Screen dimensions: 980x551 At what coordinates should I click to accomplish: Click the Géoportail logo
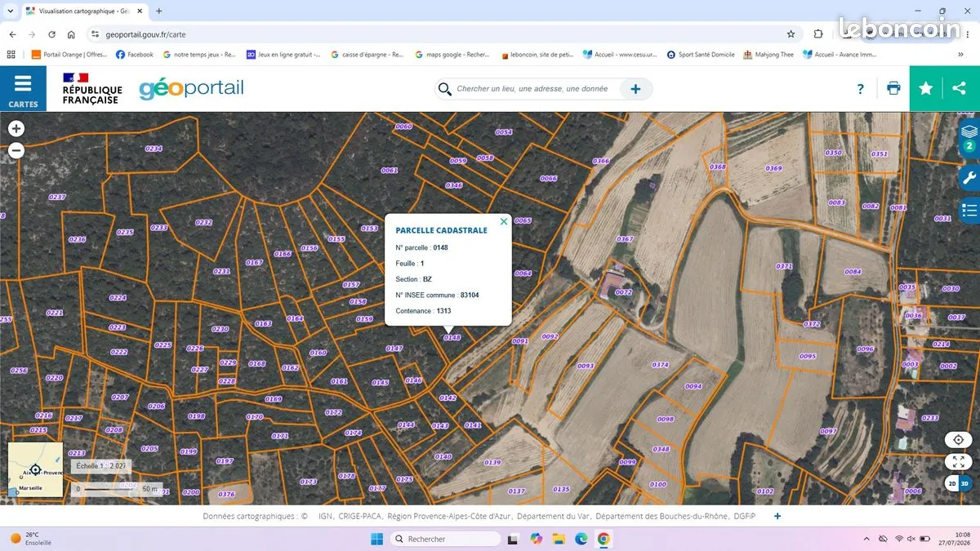click(x=191, y=88)
